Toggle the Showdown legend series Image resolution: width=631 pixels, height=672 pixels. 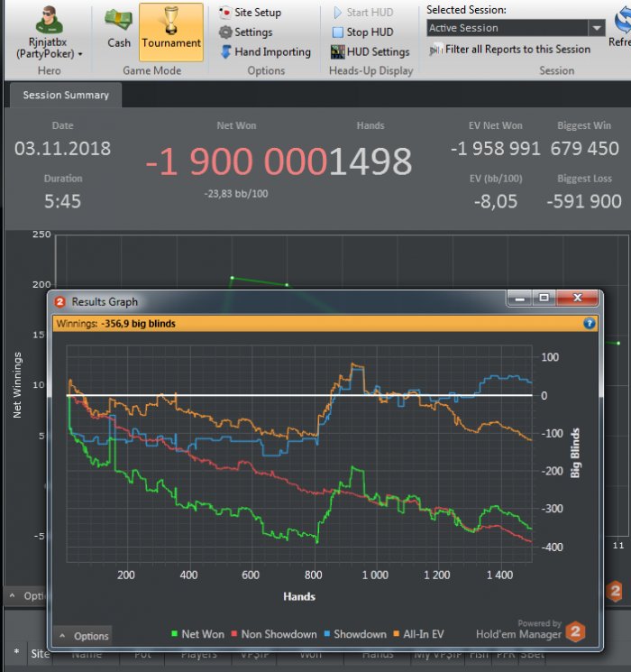(354, 634)
